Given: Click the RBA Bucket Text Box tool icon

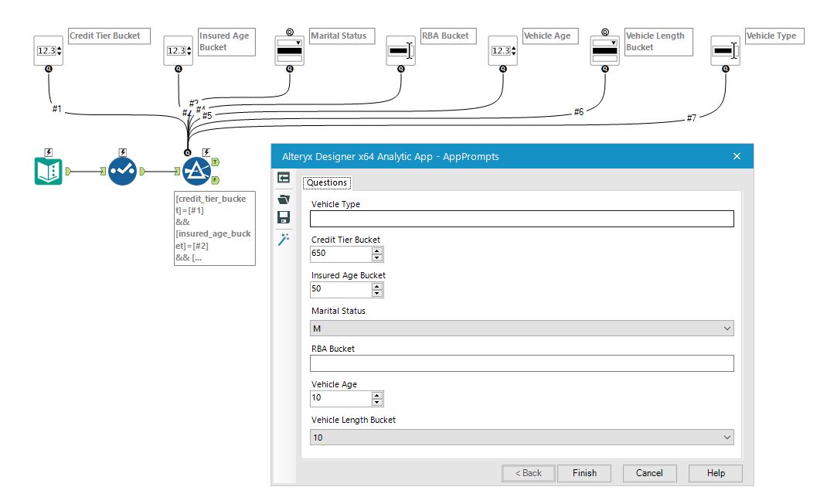Looking at the screenshot, I should (400, 49).
